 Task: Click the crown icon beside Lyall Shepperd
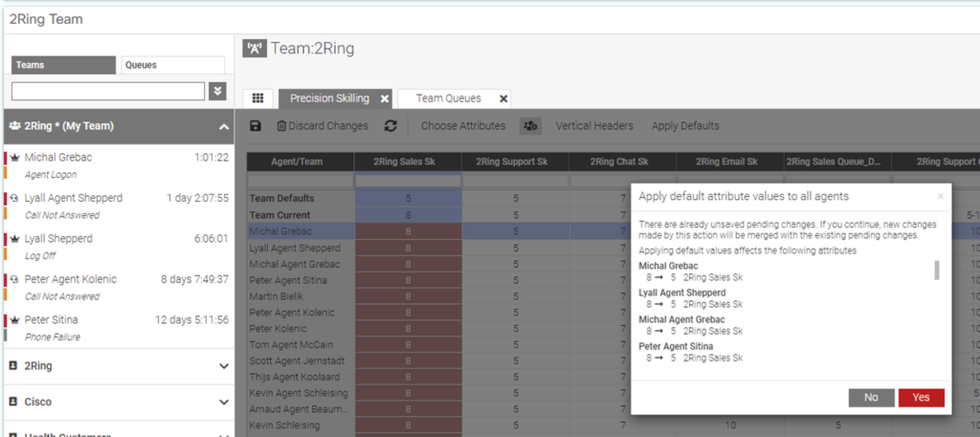15,239
